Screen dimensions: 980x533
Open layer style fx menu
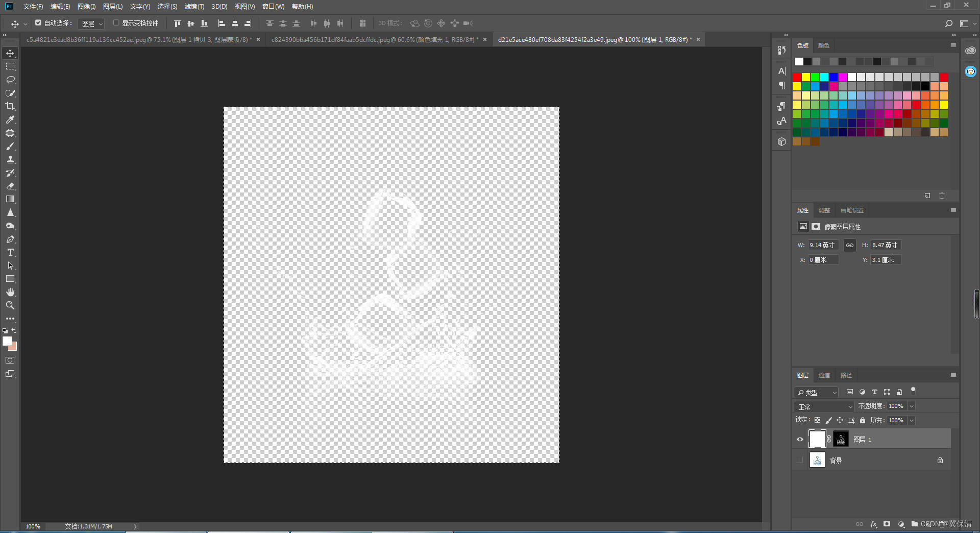[x=873, y=524]
